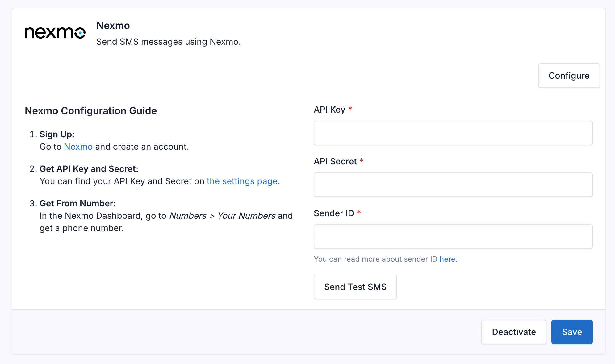Click 'Get From Number:' step title

click(78, 203)
